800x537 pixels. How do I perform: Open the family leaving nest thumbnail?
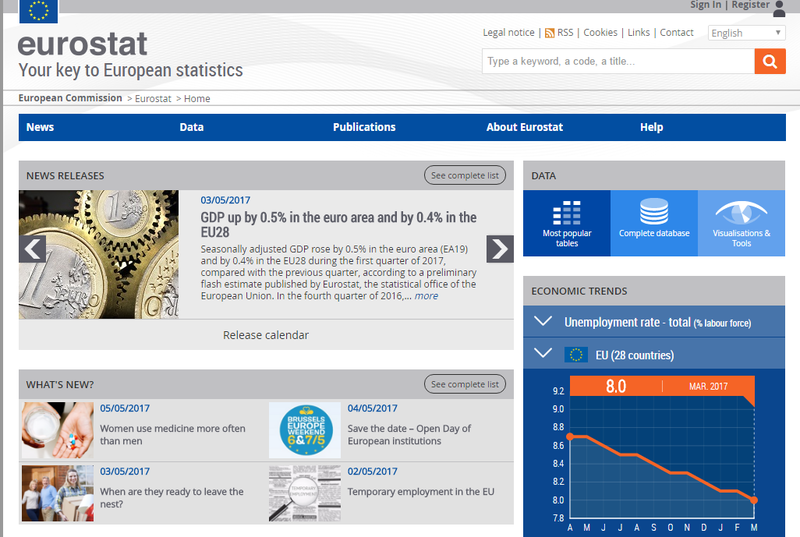[x=57, y=493]
